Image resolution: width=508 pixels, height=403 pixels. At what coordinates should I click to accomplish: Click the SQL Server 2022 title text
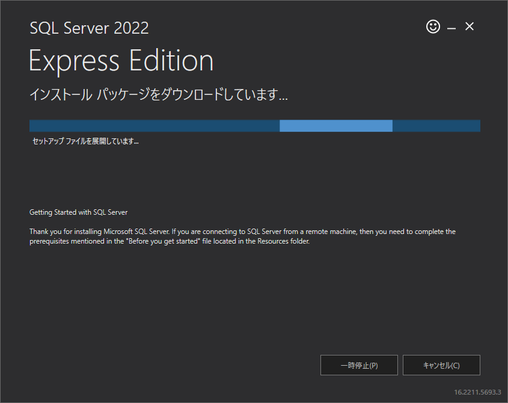[x=89, y=28]
